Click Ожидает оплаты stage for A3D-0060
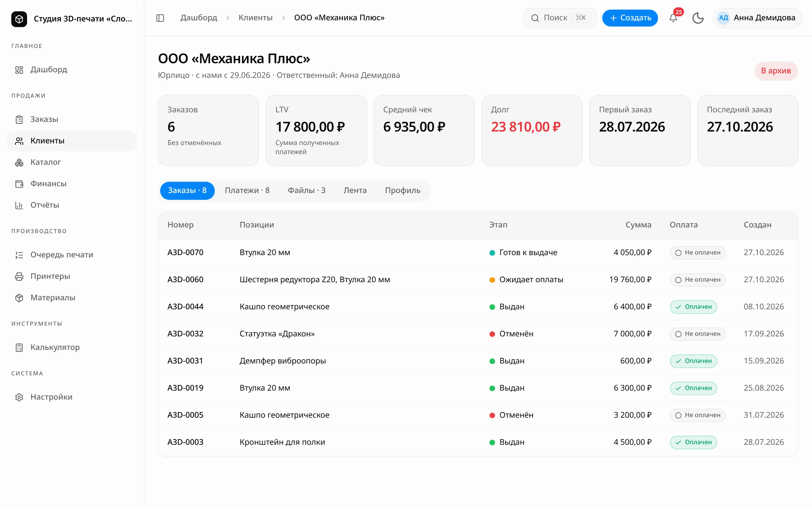Screen dimensions: 812x508 coord(526,280)
